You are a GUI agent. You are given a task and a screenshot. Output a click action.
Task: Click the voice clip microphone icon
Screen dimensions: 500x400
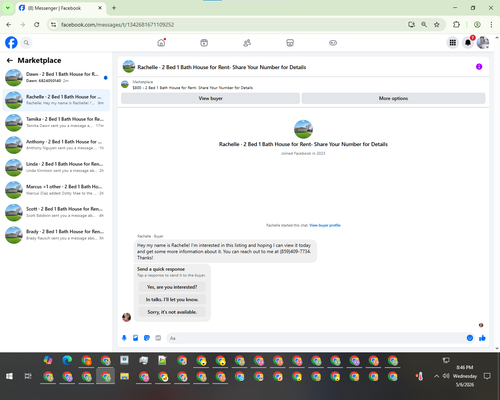(124, 338)
